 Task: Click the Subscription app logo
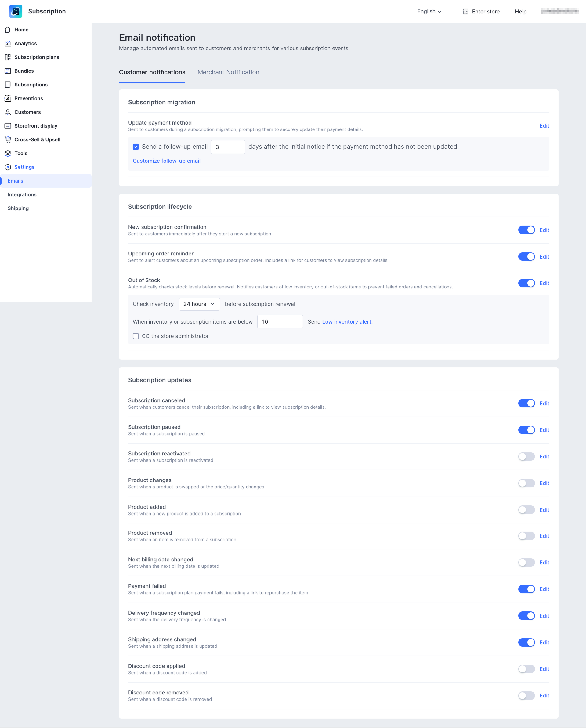tap(16, 11)
